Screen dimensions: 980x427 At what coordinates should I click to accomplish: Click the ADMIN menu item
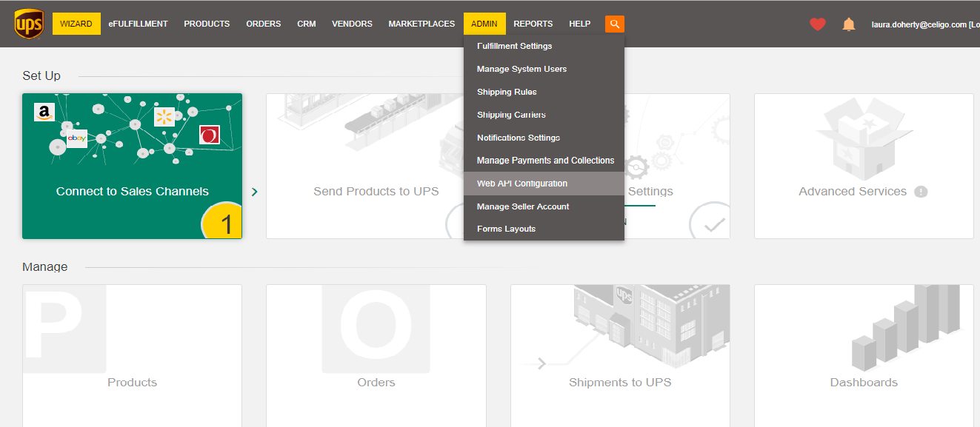pos(484,24)
